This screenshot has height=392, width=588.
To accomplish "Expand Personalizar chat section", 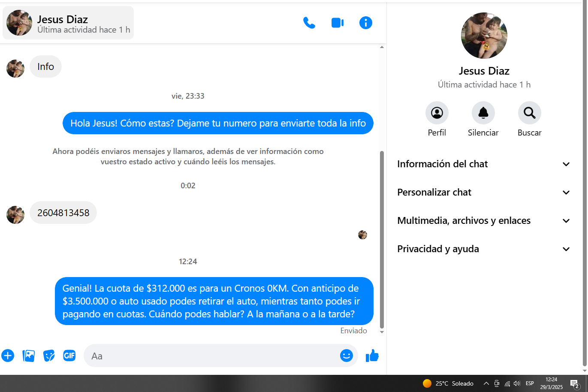I will click(484, 193).
